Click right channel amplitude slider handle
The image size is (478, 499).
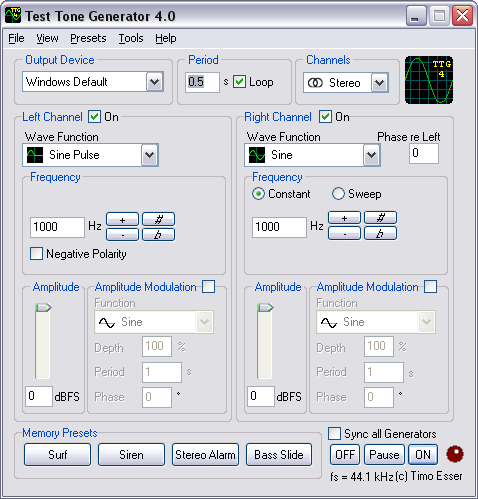pyautogui.click(x=265, y=308)
